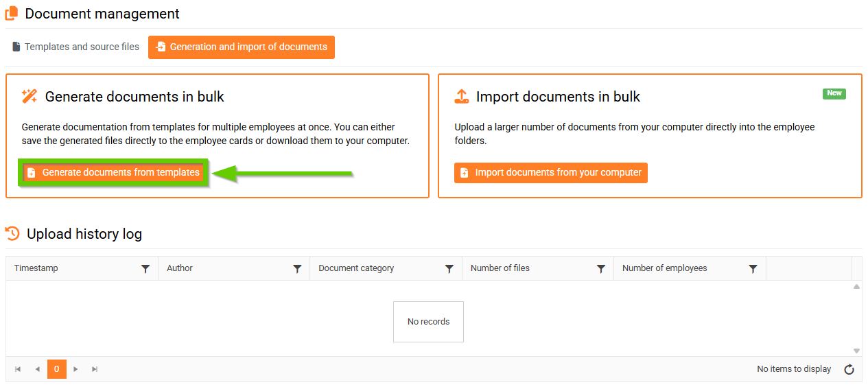Open filter for Author column
The height and width of the screenshot is (387, 868).
pos(297,269)
